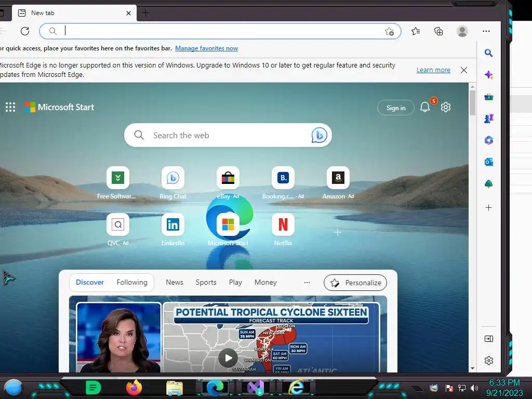Open Bing Chat quick link tile

172,178
